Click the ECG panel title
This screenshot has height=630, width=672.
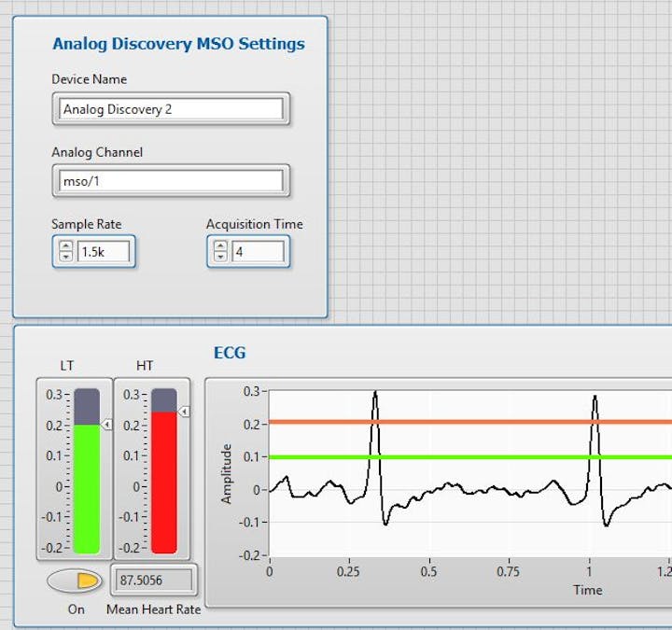click(230, 353)
